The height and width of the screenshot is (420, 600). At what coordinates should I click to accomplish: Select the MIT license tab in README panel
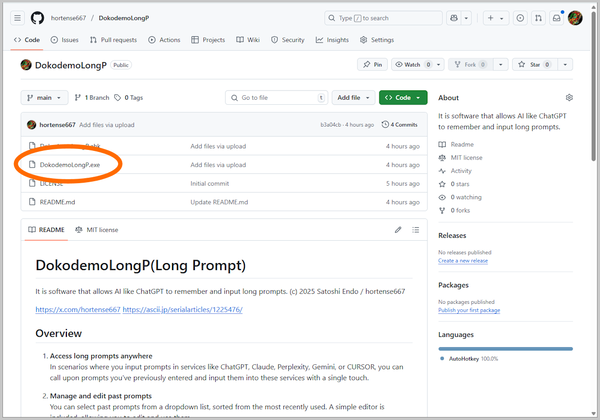coord(97,230)
